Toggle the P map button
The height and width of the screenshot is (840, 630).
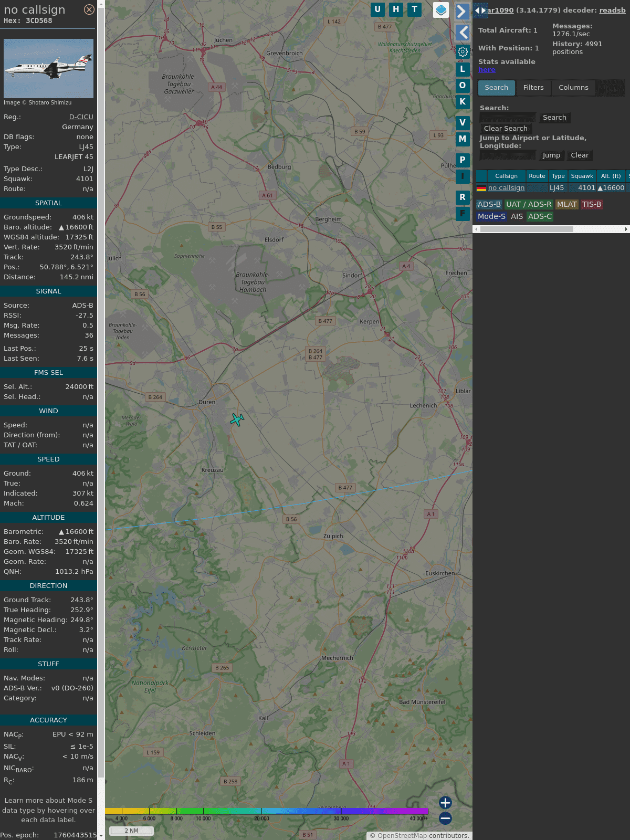(x=463, y=160)
